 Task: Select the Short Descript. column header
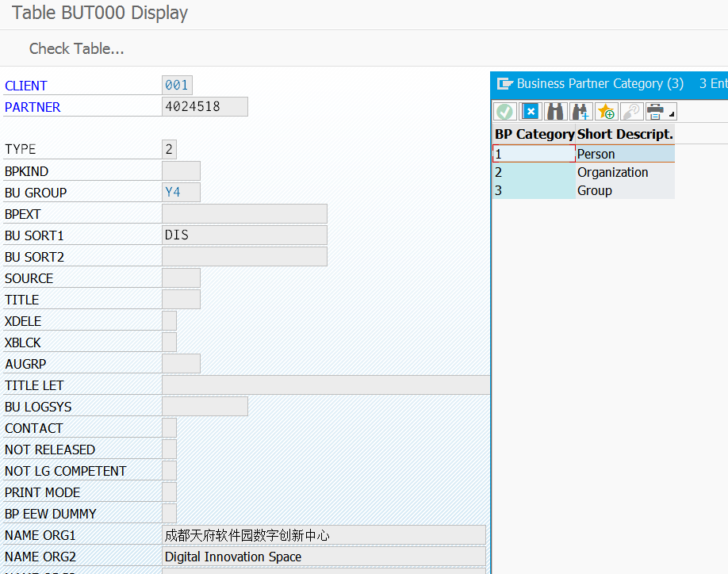click(625, 134)
